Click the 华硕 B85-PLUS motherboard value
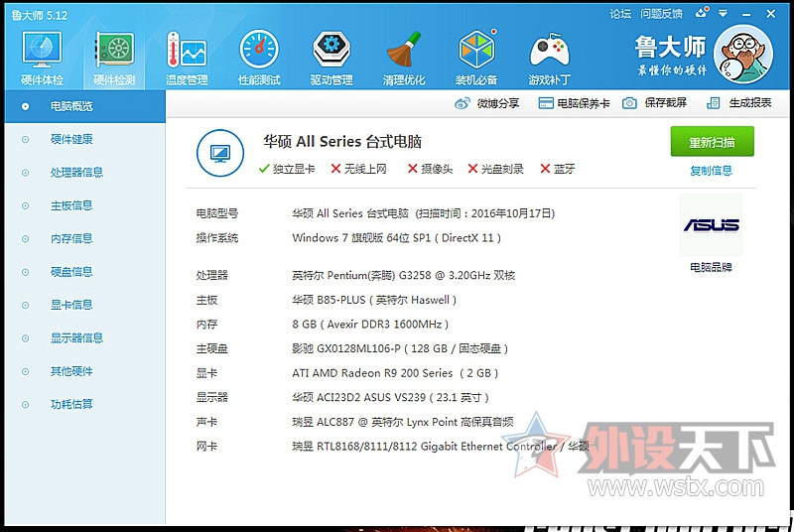The image size is (794, 532). [x=374, y=300]
